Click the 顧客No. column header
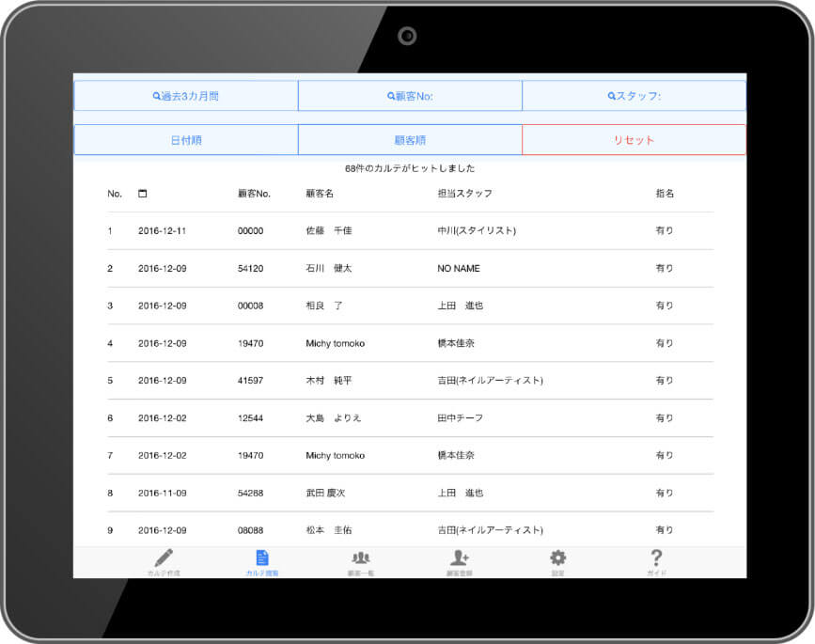This screenshot has height=644, width=815. click(x=254, y=194)
